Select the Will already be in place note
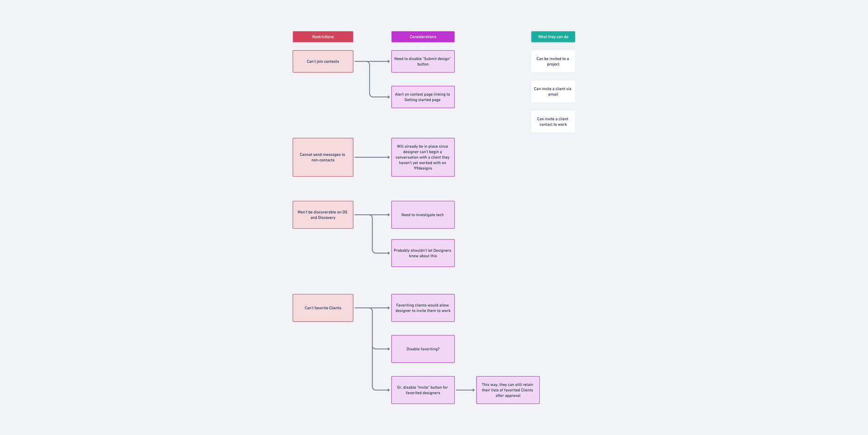Image resolution: width=868 pixels, height=435 pixels. click(x=423, y=157)
